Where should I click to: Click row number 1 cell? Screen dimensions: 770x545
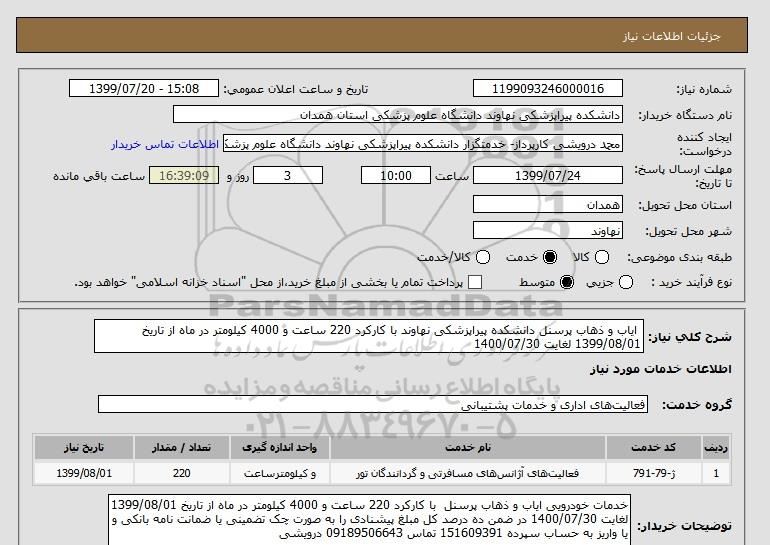click(716, 473)
